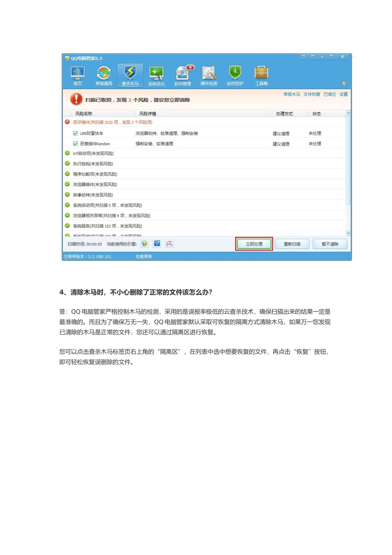Viewport: 392px width, 555px height.
Task: Expand the 系统服务 row
Action: coord(204,225)
